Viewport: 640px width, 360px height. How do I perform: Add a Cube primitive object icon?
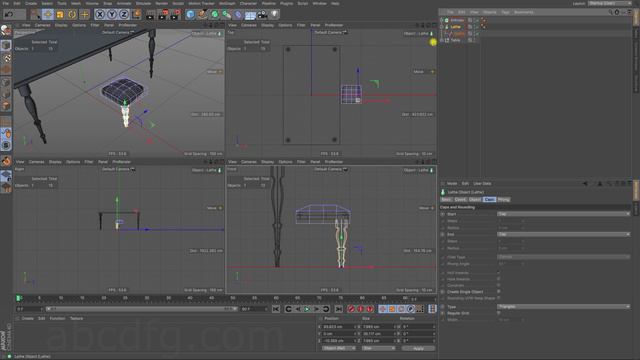point(190,15)
